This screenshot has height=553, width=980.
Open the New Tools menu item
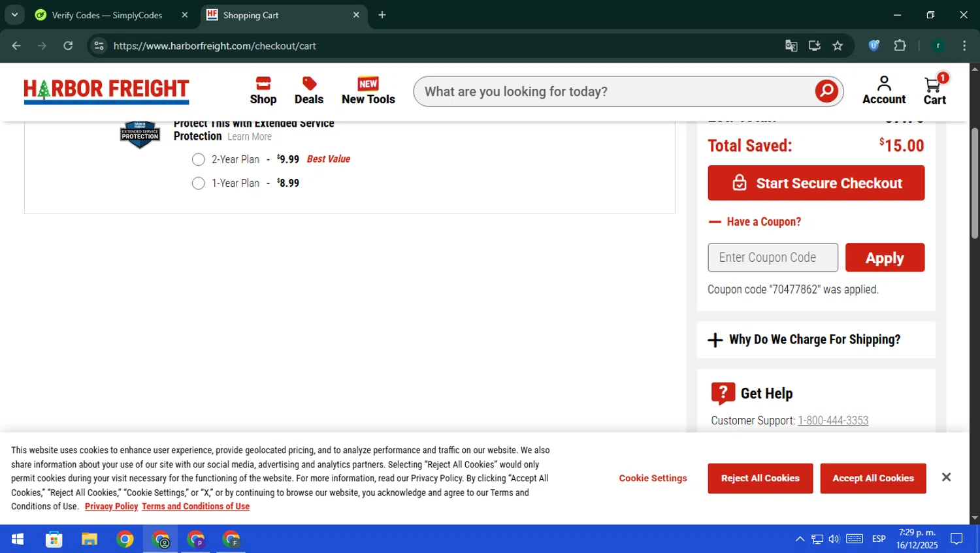pyautogui.click(x=368, y=91)
